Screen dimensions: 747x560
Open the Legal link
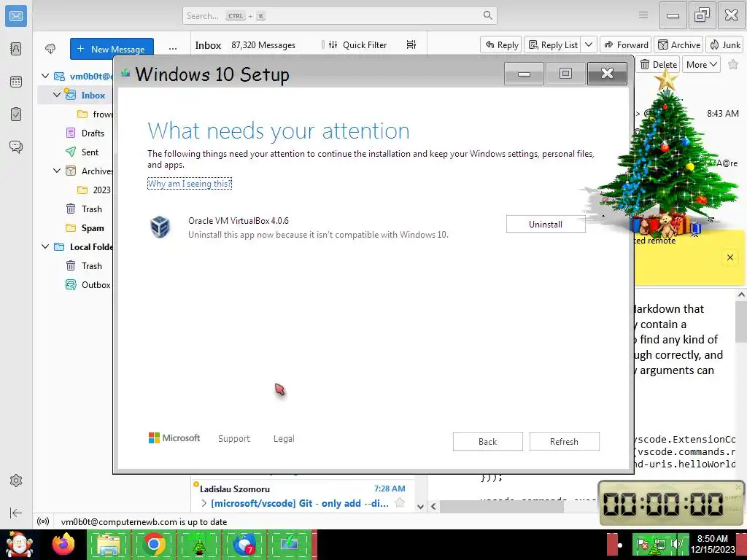click(x=284, y=438)
